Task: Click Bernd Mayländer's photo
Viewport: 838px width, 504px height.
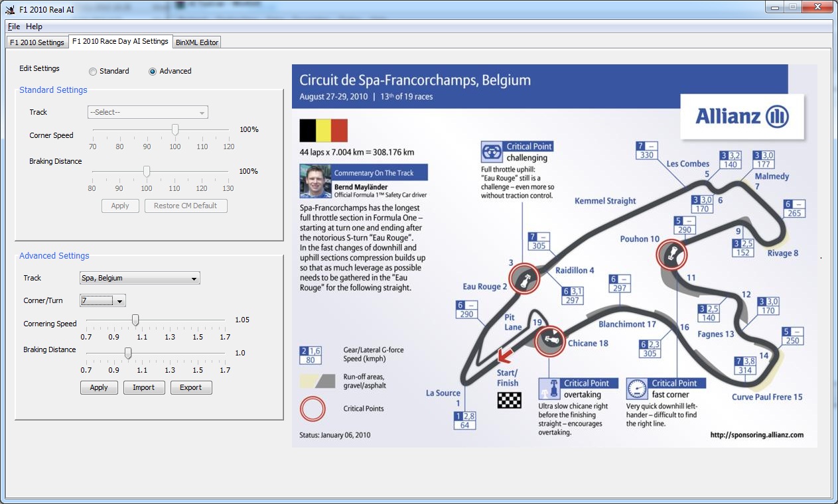Action: click(315, 181)
